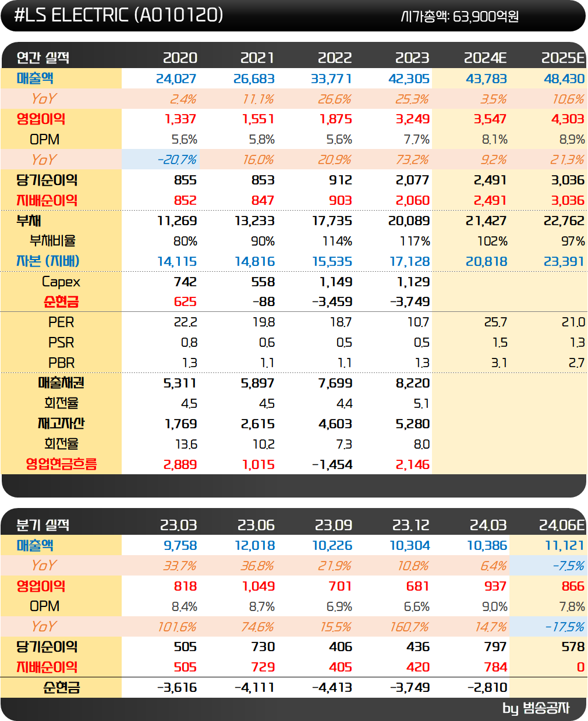Click the author credit 'by 범송공자'
The image size is (588, 721).
536,708
